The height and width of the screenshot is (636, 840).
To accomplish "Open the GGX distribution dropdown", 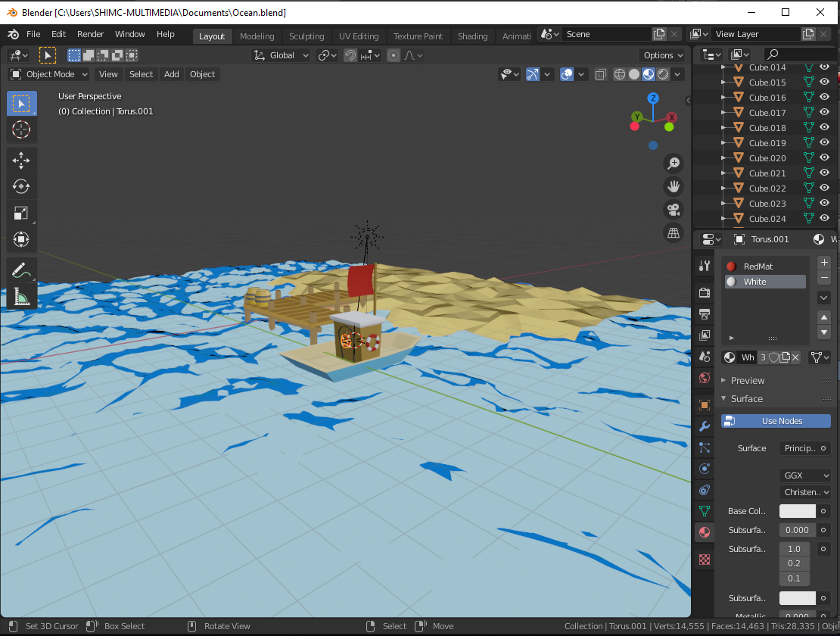I will tap(804, 475).
